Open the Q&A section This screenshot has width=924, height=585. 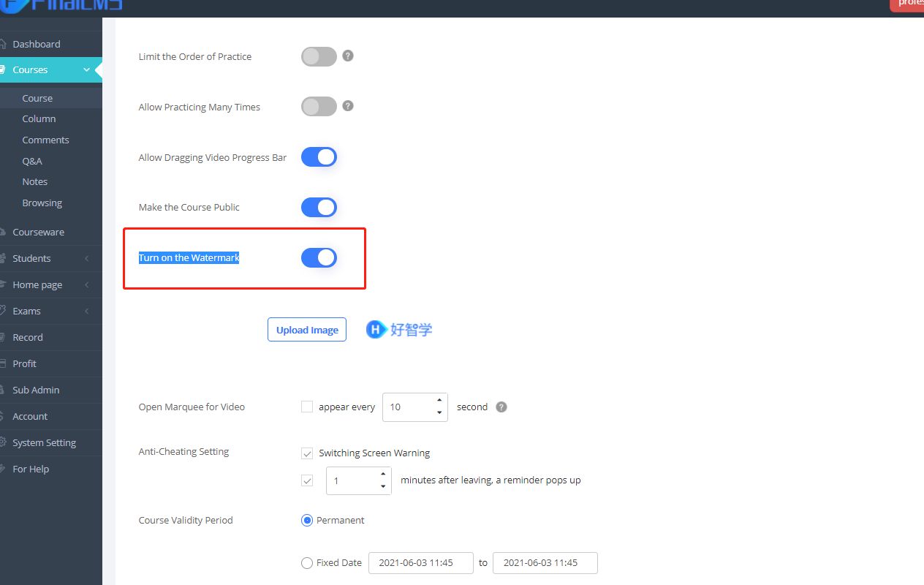click(x=32, y=160)
